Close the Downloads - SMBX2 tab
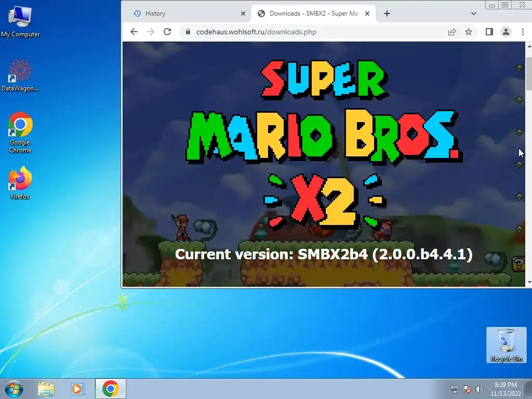 [367, 14]
